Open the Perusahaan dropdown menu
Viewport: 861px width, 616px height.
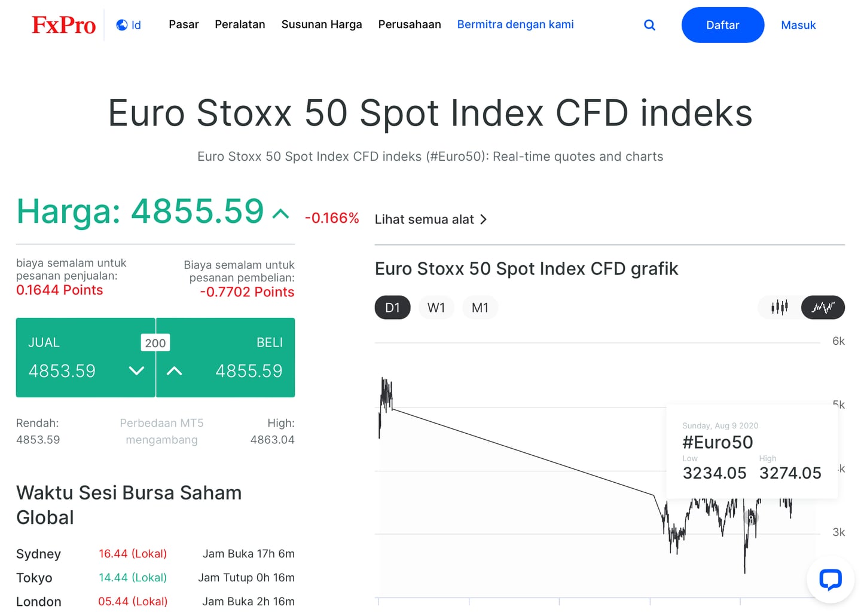pyautogui.click(x=409, y=24)
